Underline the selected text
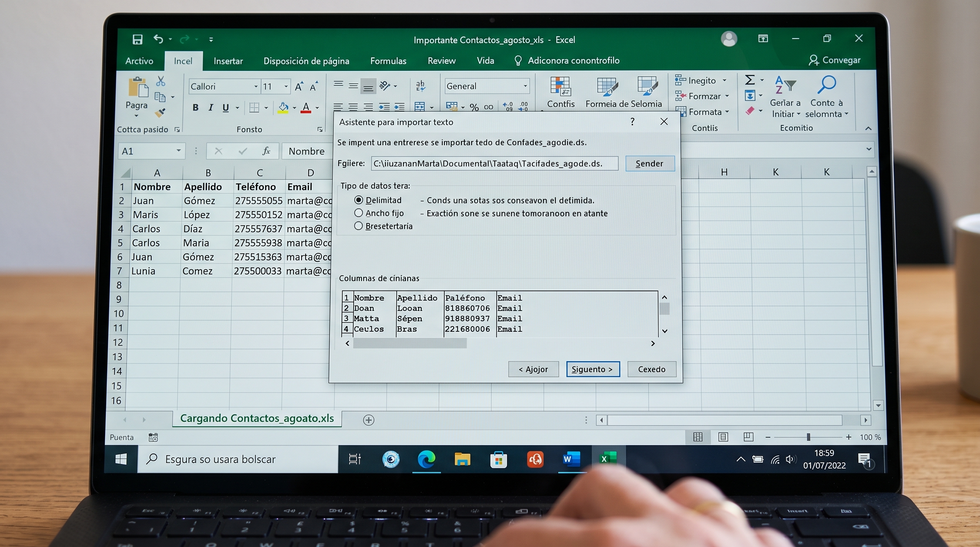This screenshot has height=547, width=980. pos(226,108)
